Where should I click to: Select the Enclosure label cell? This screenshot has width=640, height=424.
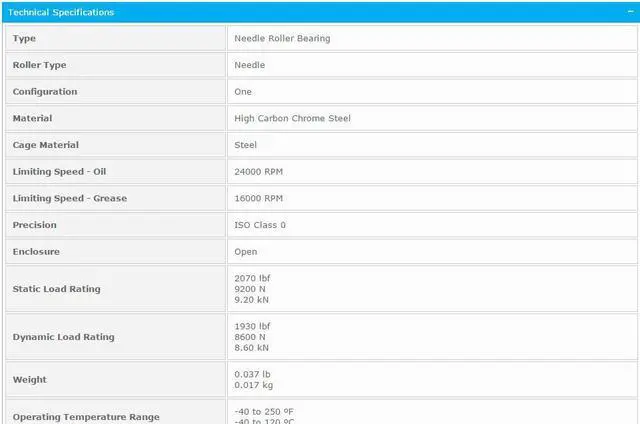pos(36,252)
